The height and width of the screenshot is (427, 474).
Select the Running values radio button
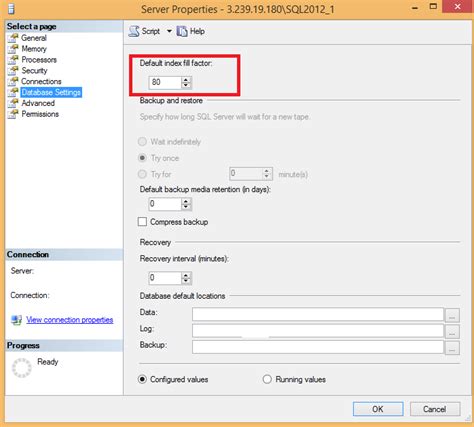[x=267, y=379]
